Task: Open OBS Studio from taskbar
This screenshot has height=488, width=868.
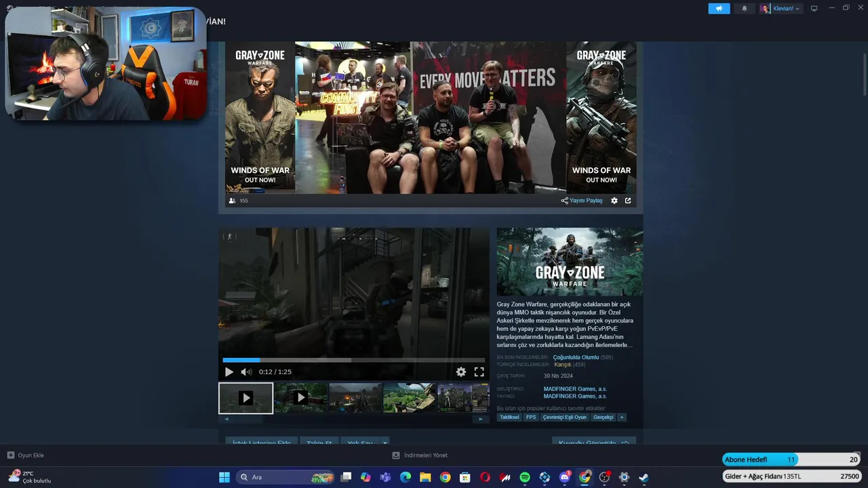Action: (x=604, y=477)
